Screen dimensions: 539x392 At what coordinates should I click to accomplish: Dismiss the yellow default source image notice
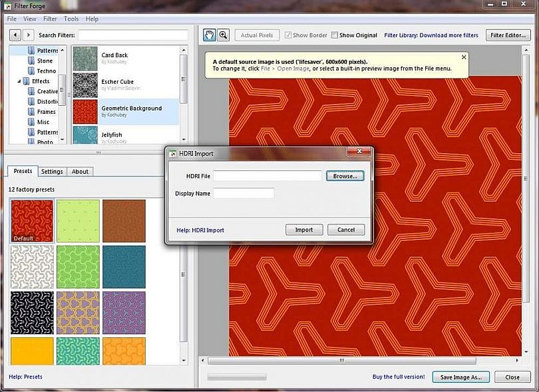464,57
